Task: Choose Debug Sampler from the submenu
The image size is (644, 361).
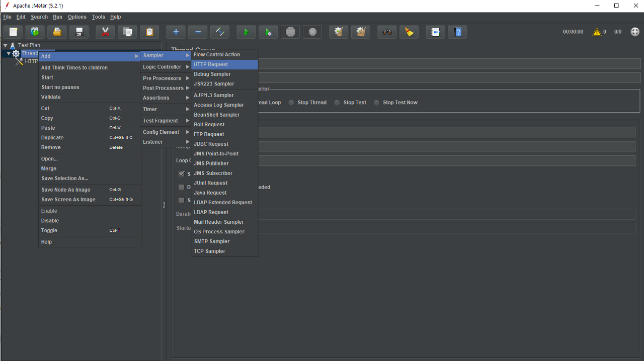Action: (224, 74)
